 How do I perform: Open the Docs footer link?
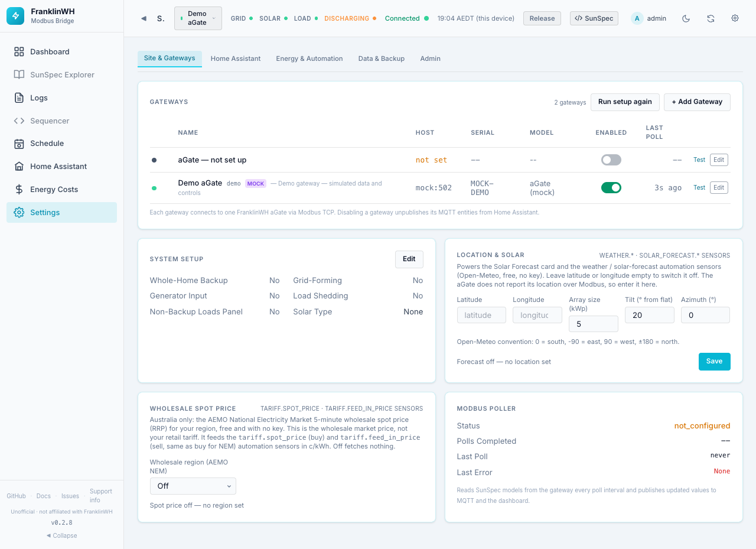coord(44,496)
